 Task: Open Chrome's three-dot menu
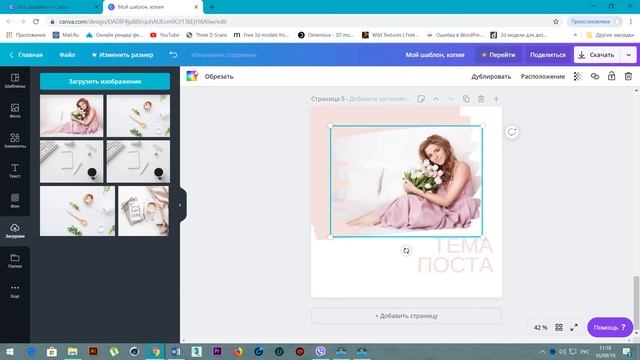coord(631,21)
